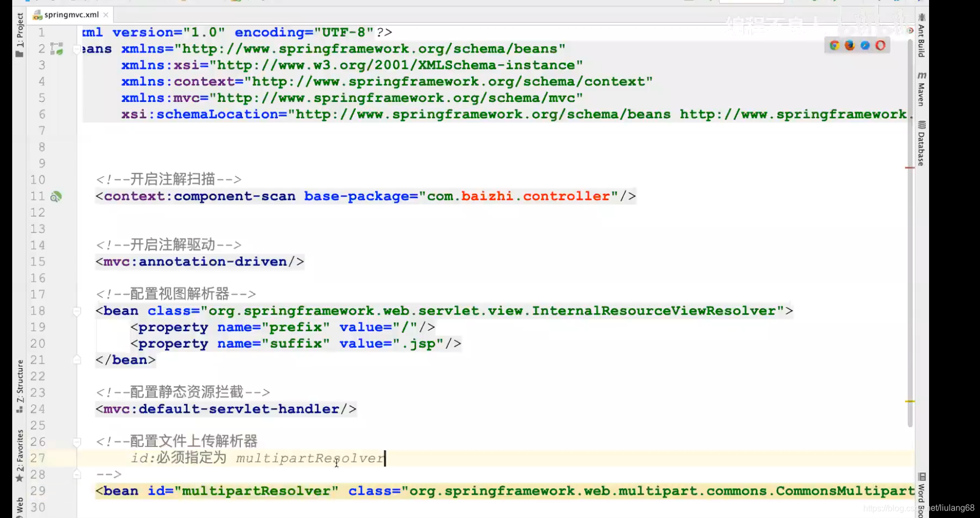Image resolution: width=980 pixels, height=518 pixels.
Task: Open the Project tool window
Action: tap(20, 34)
